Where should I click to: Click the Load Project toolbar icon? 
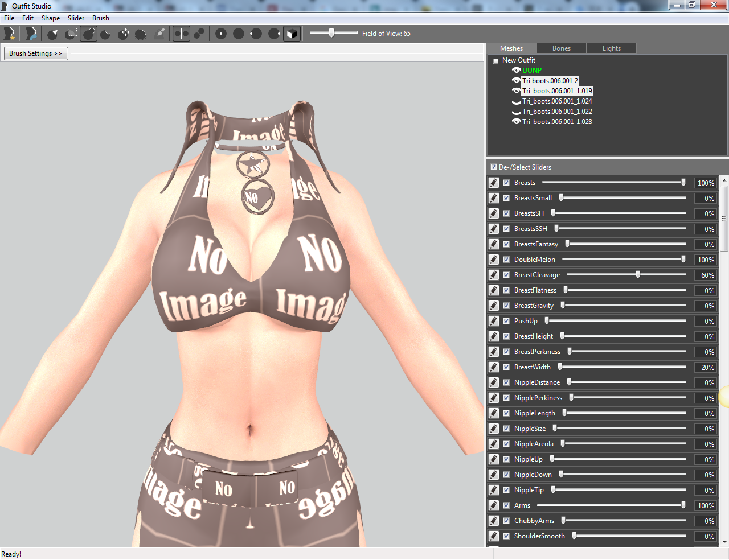click(31, 34)
